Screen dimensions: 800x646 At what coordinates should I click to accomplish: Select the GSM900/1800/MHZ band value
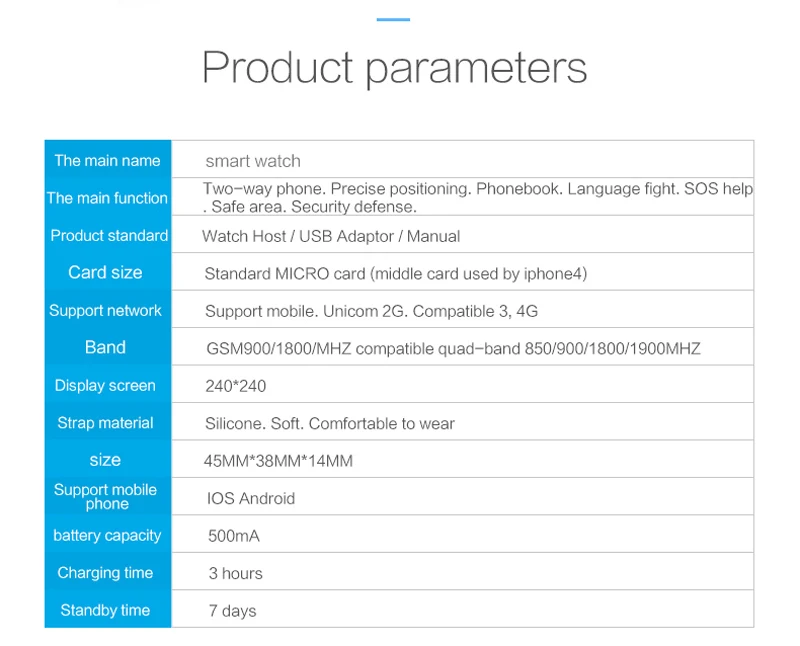click(453, 349)
